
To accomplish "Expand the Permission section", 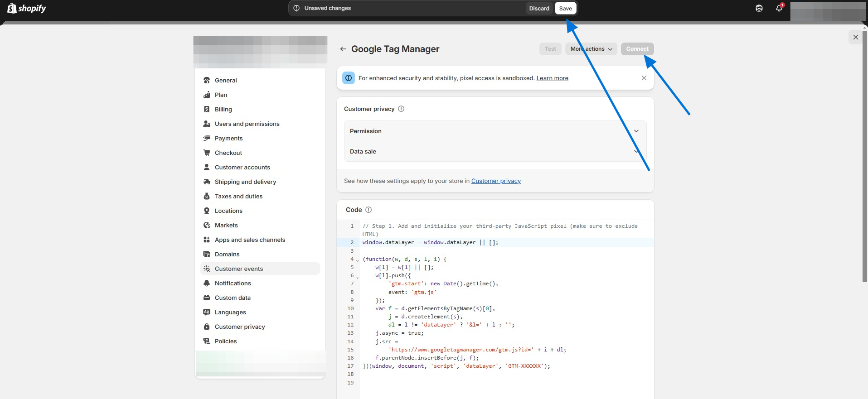I will click(x=495, y=131).
